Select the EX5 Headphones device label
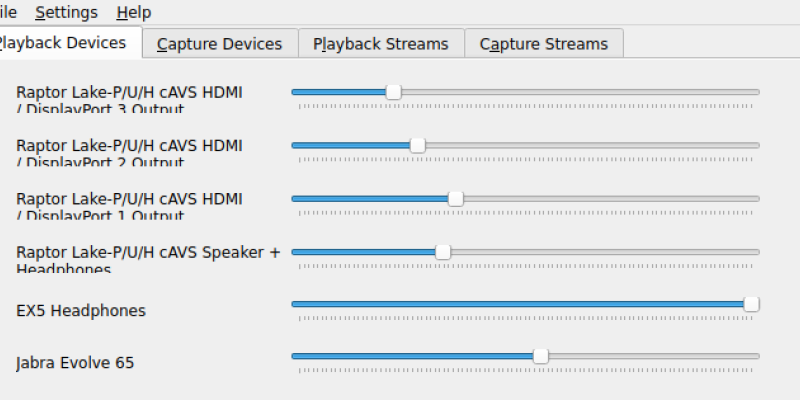This screenshot has width=800, height=400. click(x=81, y=311)
